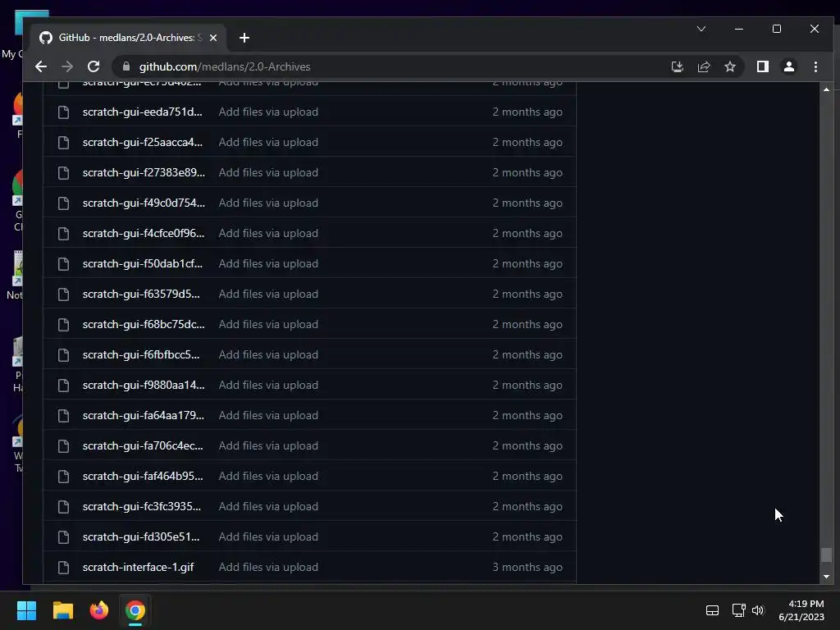
Task: Go back with the browser back arrow
Action: (41, 66)
